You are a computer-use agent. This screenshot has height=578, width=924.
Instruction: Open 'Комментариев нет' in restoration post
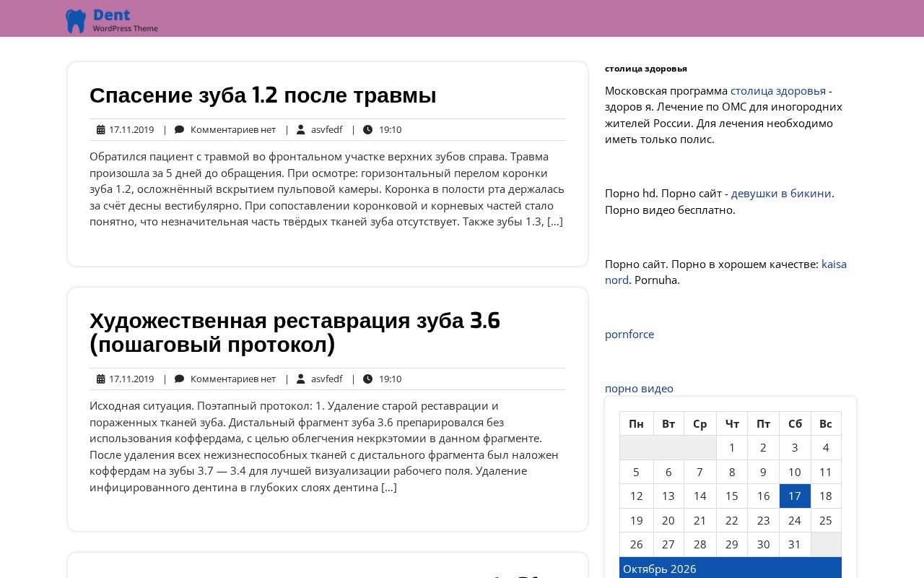pos(233,379)
